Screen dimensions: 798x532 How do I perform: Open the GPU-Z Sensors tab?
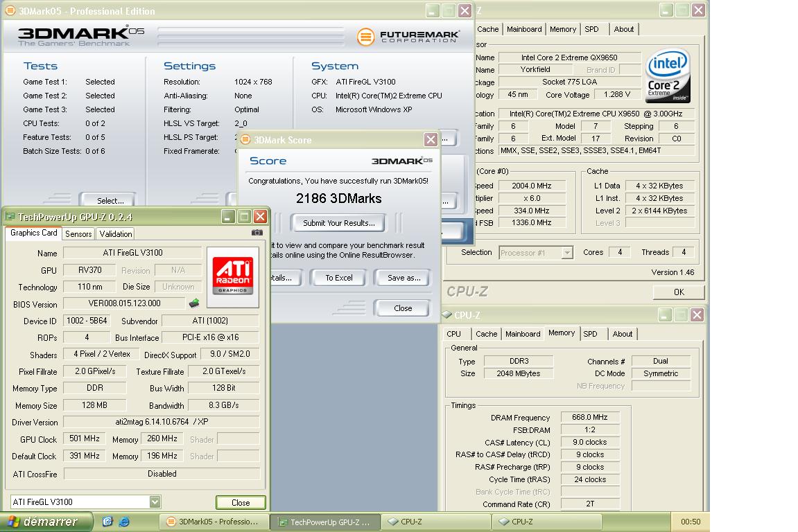tap(78, 233)
